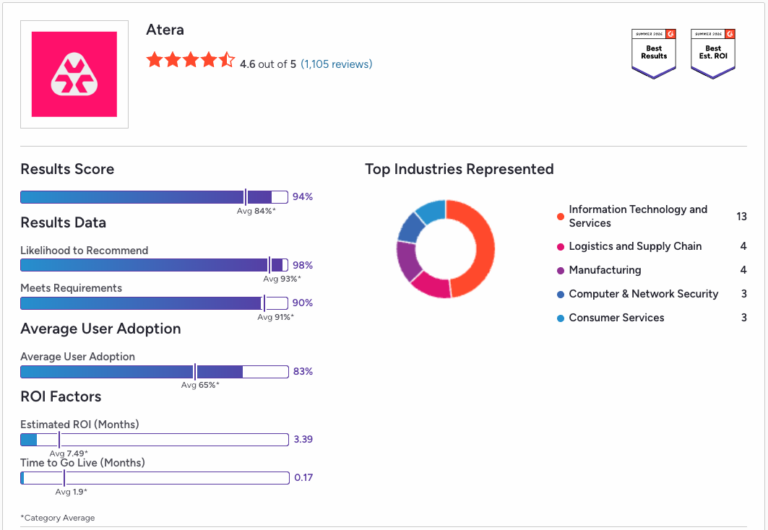This screenshot has width=768, height=530.
Task: Click the '0.17' time to go live value
Action: pyautogui.click(x=304, y=478)
